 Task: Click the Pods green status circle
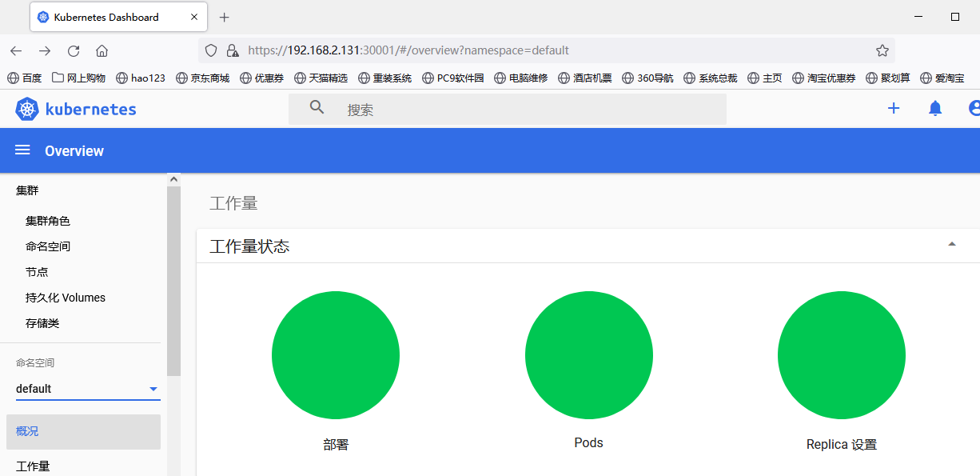point(589,355)
